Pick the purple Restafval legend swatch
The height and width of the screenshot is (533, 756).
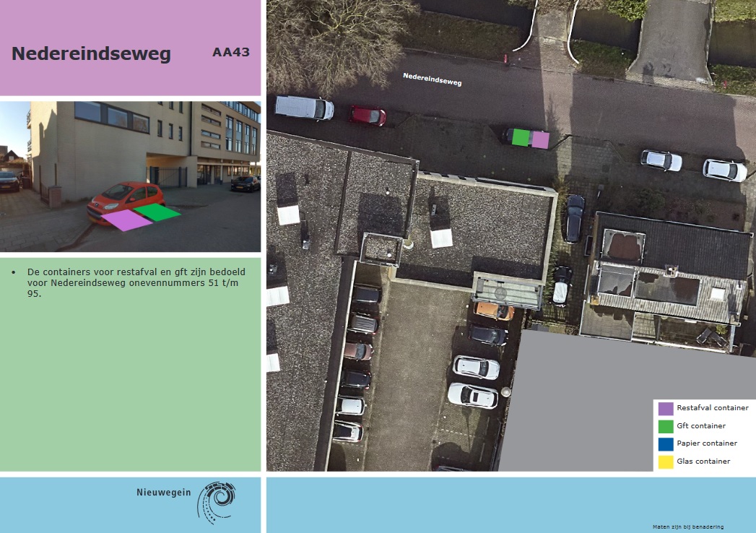coord(666,409)
